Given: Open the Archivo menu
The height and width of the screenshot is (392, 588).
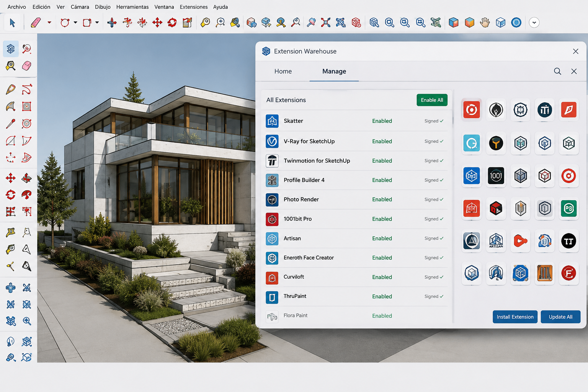Looking at the screenshot, I should pyautogui.click(x=17, y=7).
